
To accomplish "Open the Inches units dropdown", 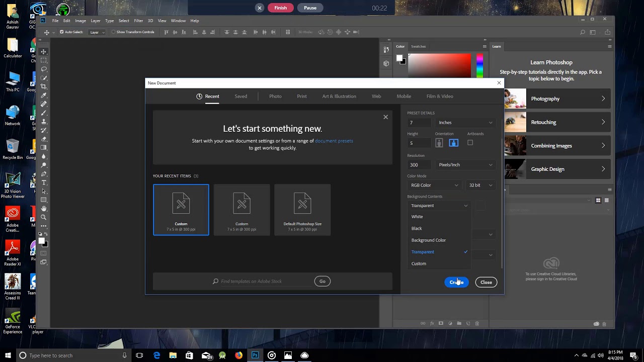I will click(x=465, y=123).
